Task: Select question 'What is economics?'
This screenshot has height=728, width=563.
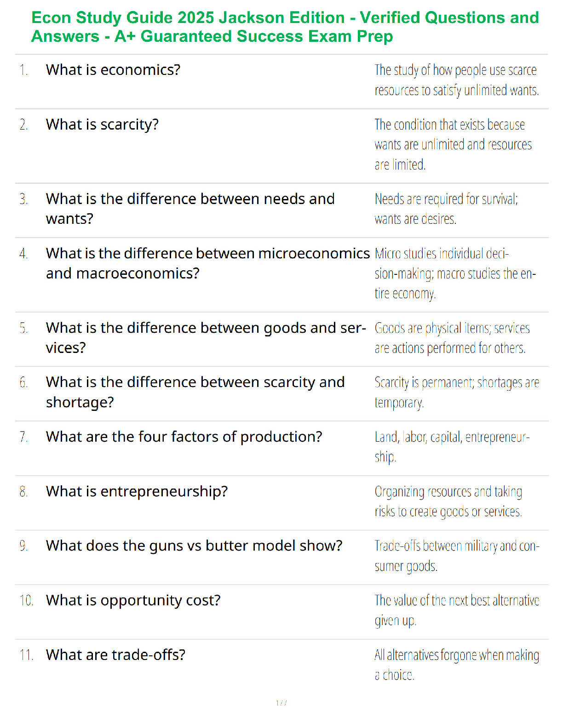Action: [113, 70]
